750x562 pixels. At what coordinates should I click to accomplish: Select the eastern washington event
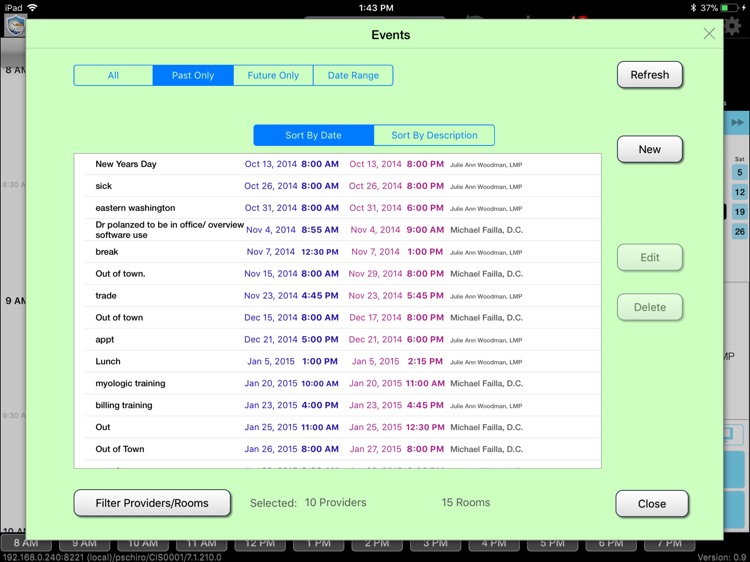337,208
